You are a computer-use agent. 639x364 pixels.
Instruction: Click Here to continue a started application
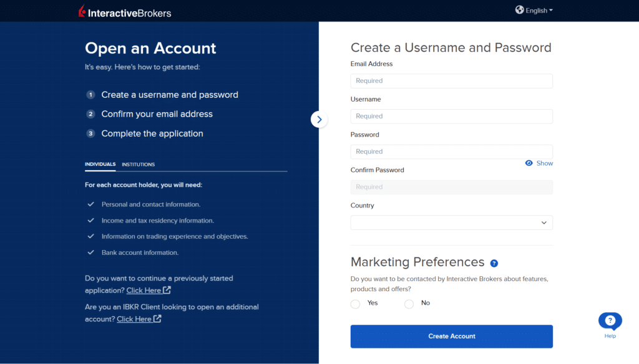149,290
